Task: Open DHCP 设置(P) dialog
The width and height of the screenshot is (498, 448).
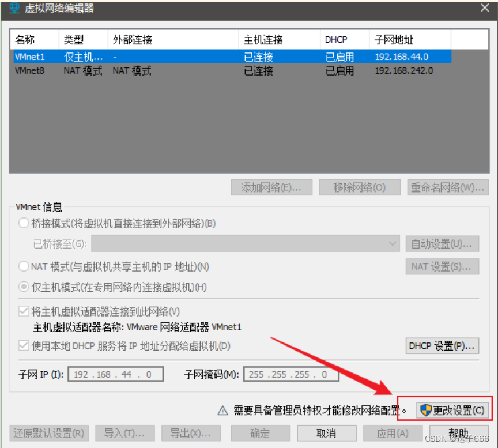Action: tap(442, 346)
